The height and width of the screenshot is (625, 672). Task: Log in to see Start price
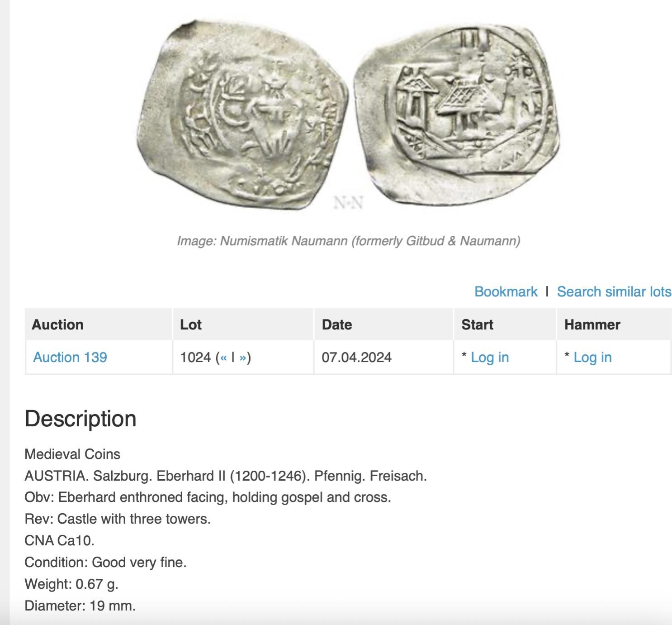coord(489,358)
